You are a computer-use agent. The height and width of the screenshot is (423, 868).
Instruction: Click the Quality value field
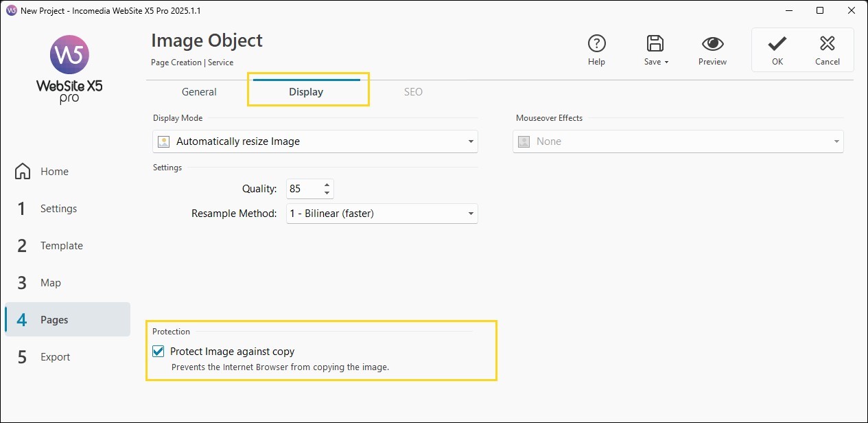[304, 188]
